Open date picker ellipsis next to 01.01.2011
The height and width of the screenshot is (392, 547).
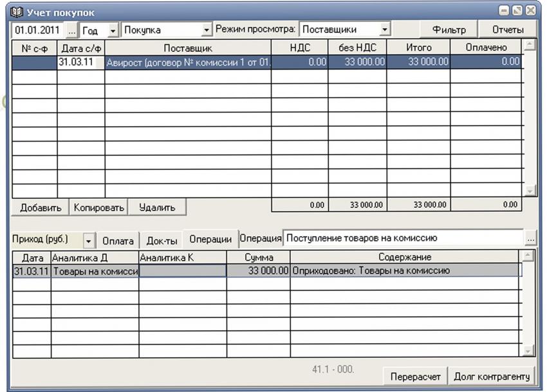[71, 30]
